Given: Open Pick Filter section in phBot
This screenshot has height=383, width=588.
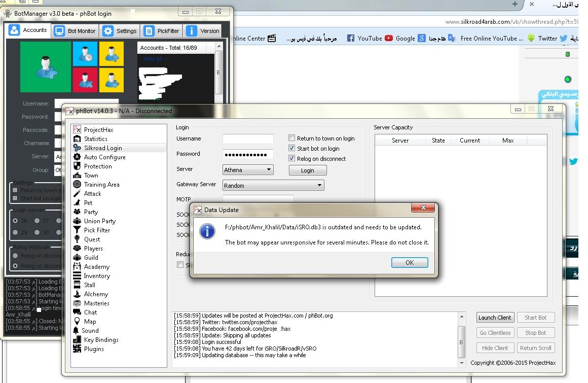Looking at the screenshot, I should pos(97,230).
